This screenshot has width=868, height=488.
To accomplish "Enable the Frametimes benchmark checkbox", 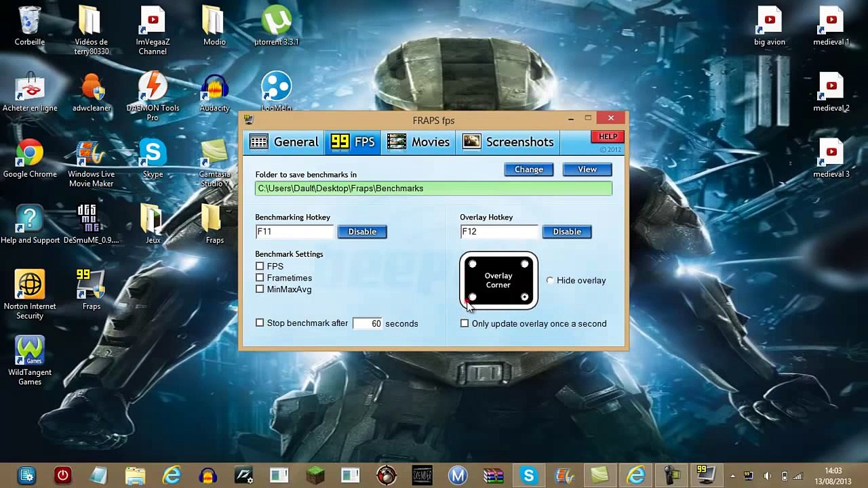I will tap(260, 278).
